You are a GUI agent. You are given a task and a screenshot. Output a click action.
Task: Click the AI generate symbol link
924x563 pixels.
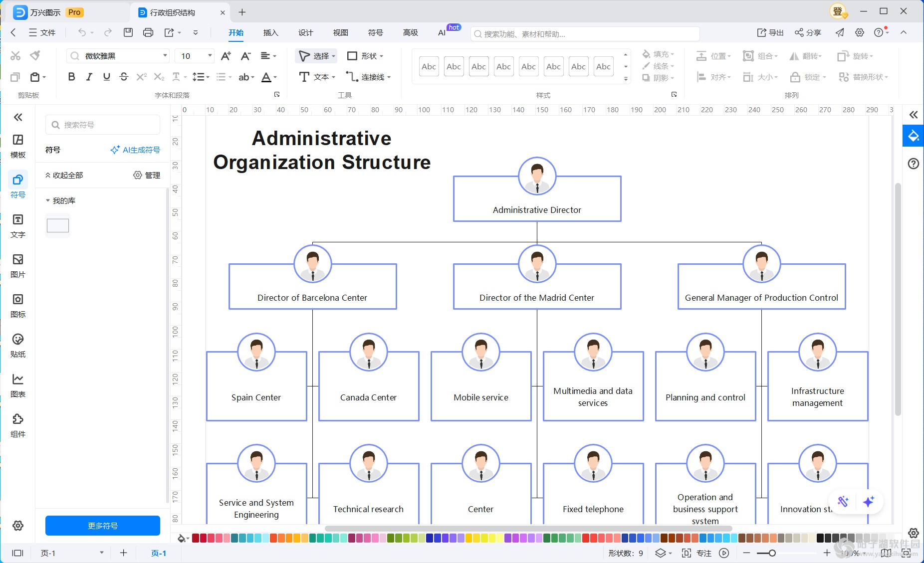[x=135, y=150]
